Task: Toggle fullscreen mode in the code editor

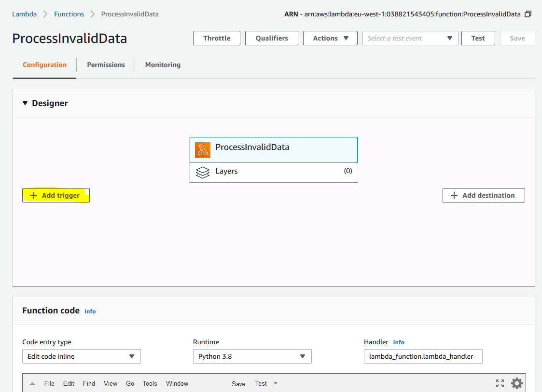Action: click(500, 383)
